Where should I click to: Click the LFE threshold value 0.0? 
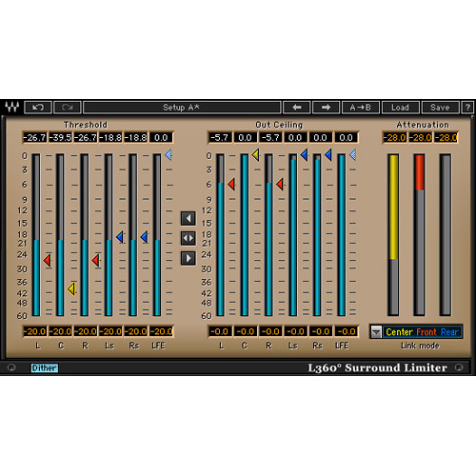[161, 137]
